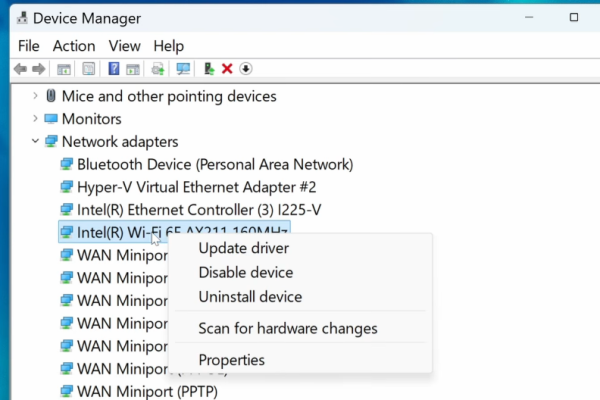The image size is (600, 400).
Task: Click icon beside WAN Miniport (PPTP)
Action: point(67,391)
